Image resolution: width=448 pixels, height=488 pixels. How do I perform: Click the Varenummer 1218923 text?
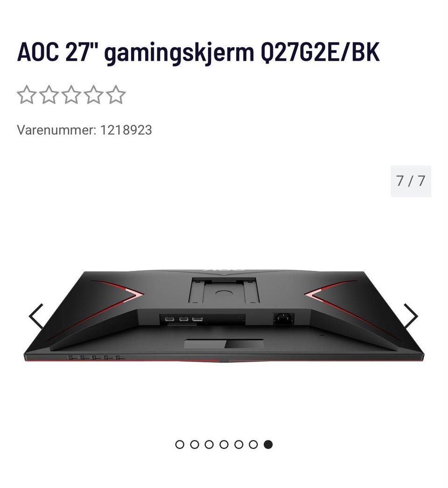click(84, 130)
